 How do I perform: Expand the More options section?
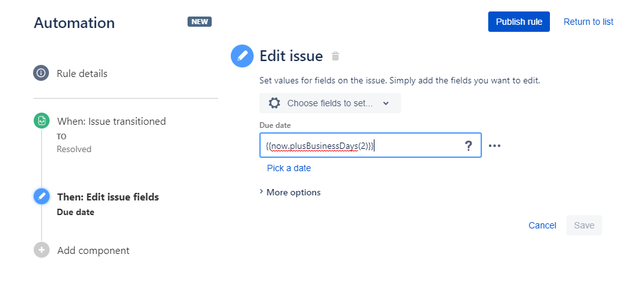click(x=291, y=192)
